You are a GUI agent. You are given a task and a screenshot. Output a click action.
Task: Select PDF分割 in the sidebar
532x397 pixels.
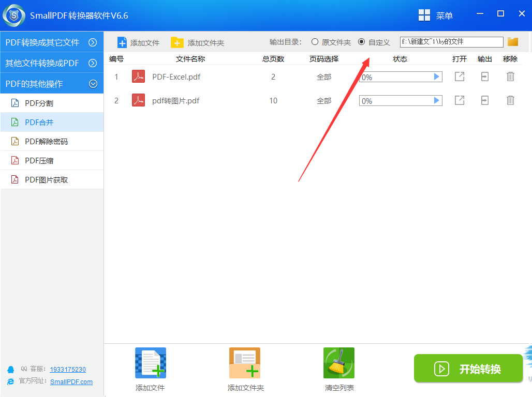tap(52, 103)
